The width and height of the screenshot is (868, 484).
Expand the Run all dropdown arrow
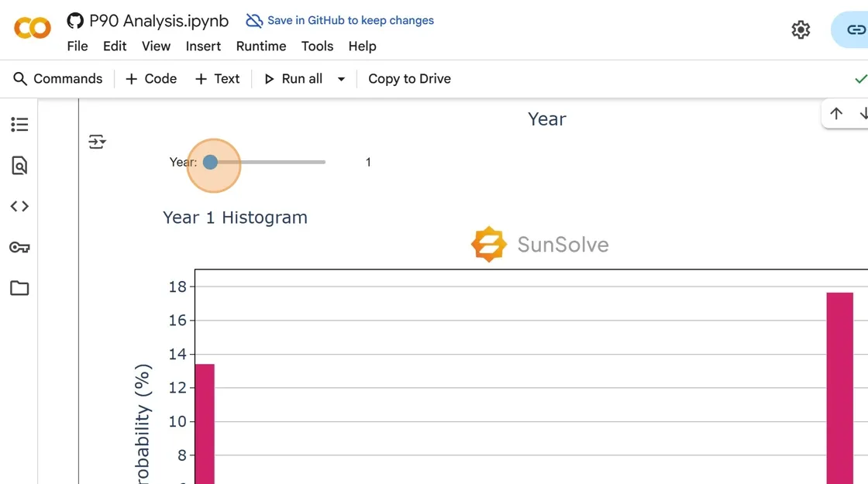coord(341,79)
